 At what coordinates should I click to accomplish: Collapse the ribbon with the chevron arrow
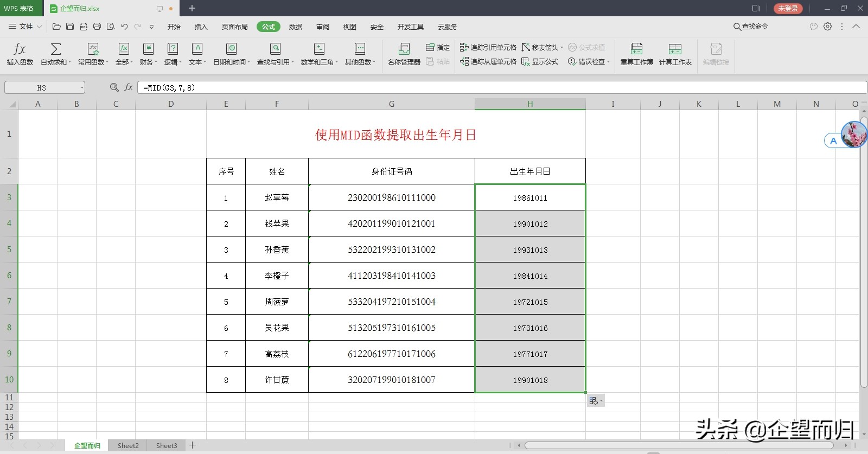[856, 26]
